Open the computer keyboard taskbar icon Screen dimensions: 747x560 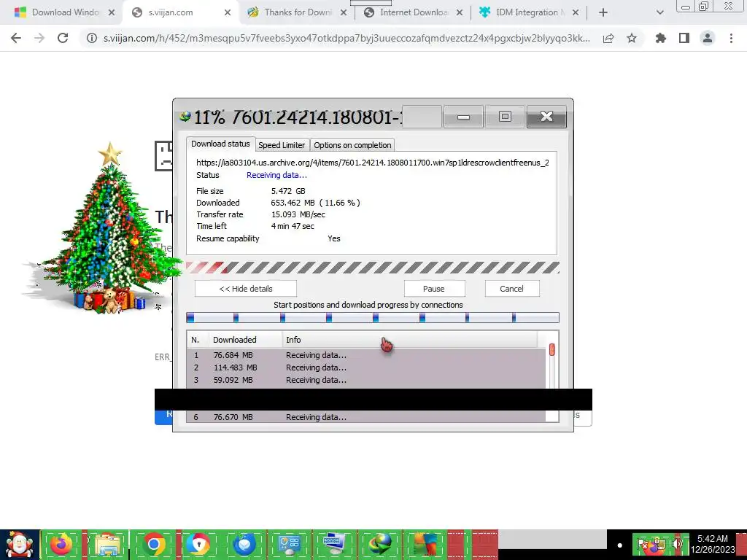[333, 545]
